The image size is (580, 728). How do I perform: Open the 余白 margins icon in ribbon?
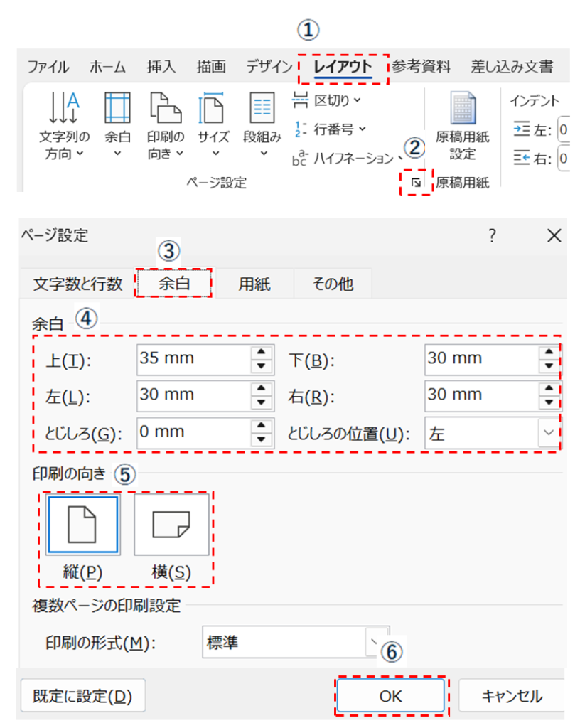(x=117, y=108)
